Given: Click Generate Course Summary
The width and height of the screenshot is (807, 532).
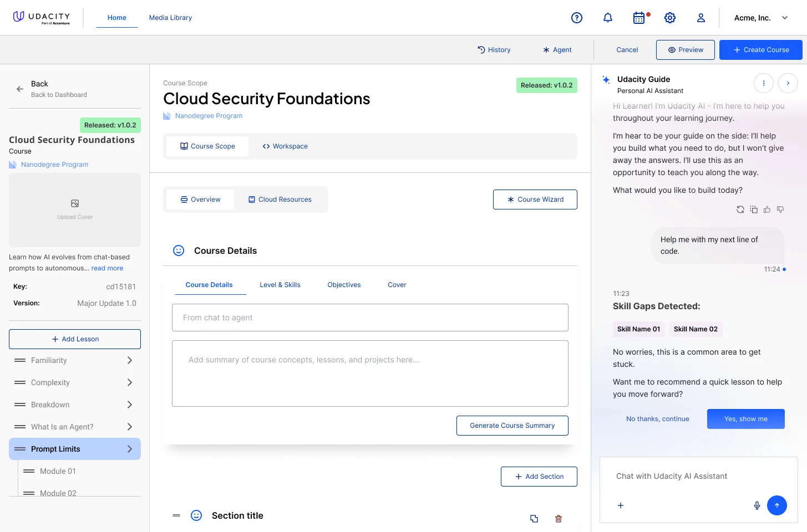Looking at the screenshot, I should [x=512, y=426].
